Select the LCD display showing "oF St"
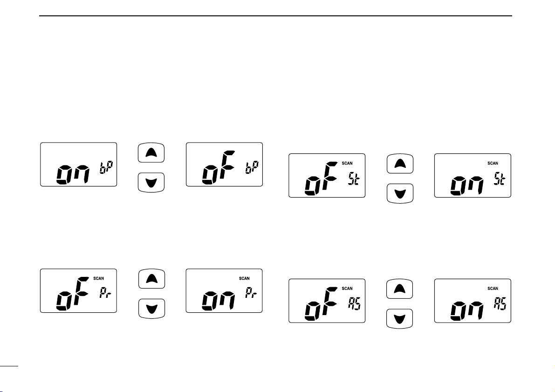This screenshot has height=392, width=555. click(x=327, y=175)
